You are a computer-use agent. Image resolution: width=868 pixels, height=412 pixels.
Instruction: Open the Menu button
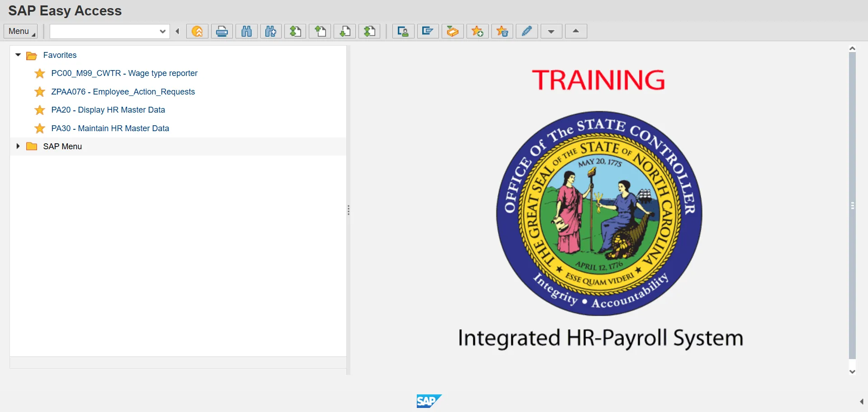(x=21, y=31)
